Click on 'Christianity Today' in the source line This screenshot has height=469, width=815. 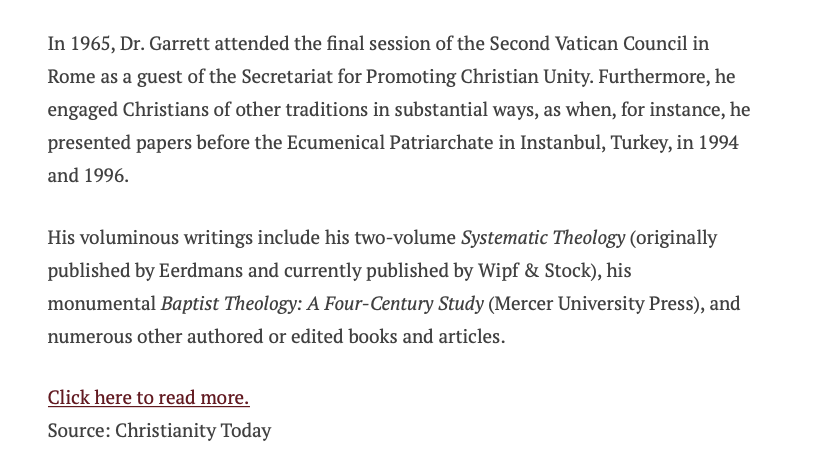pos(193,431)
